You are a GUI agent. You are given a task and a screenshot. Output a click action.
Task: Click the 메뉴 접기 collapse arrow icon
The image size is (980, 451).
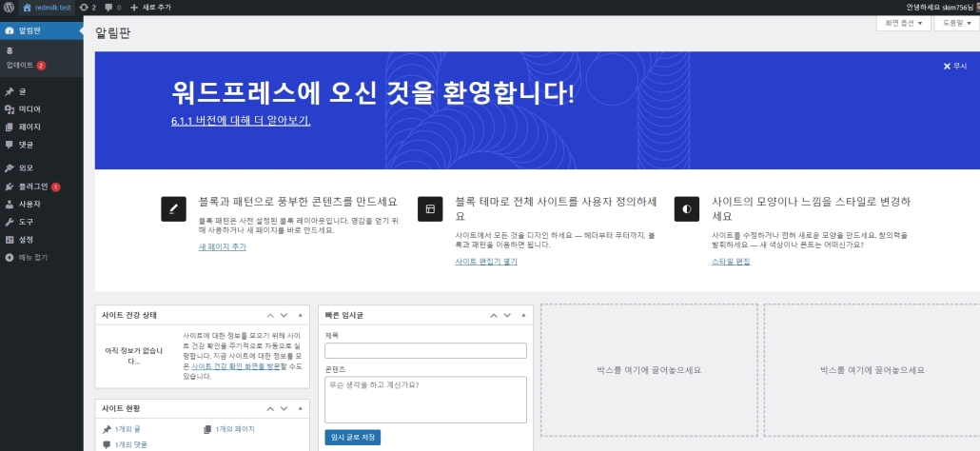[x=9, y=257]
